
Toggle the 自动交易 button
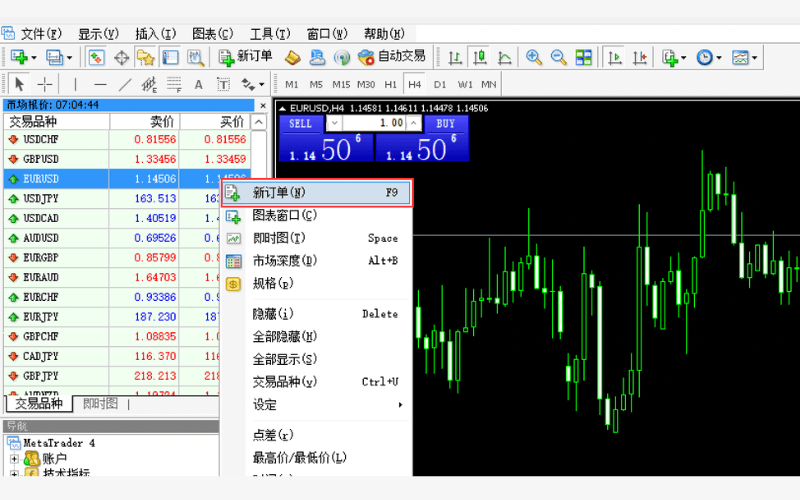(391, 57)
